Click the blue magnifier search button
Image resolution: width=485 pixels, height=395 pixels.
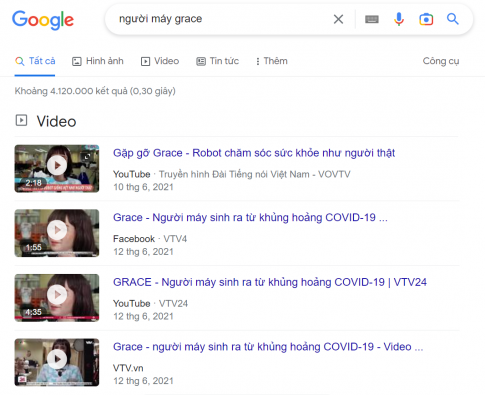click(x=452, y=19)
